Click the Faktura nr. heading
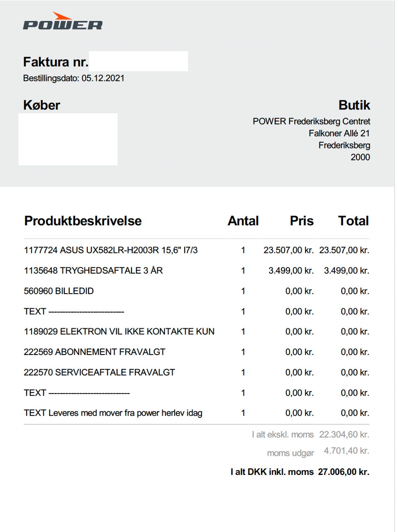This screenshot has width=398, height=532. (56, 63)
